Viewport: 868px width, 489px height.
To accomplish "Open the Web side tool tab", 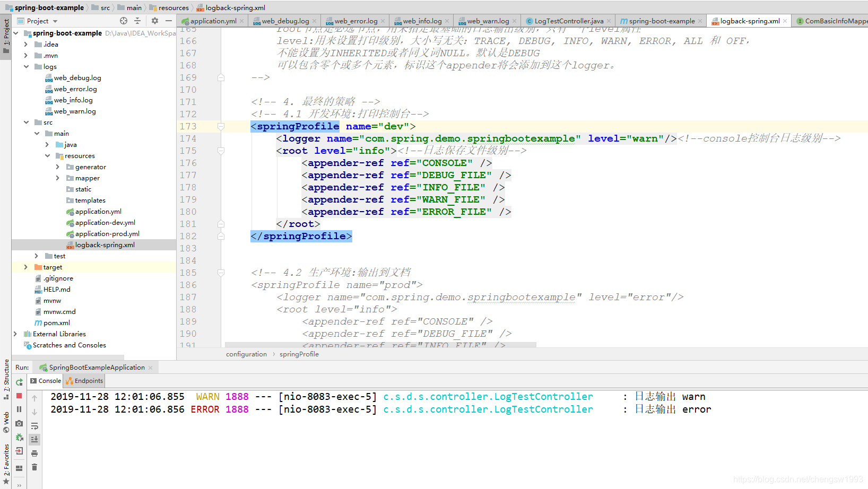I will 6,422.
